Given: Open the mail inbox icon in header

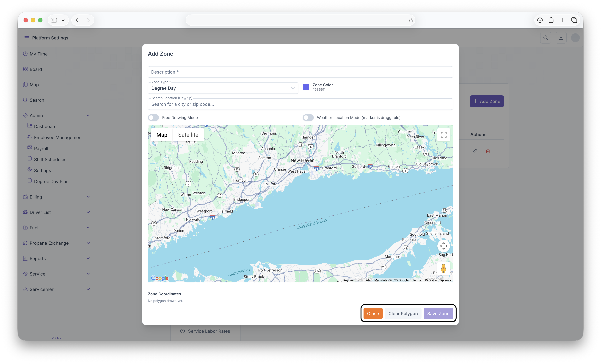Looking at the screenshot, I should point(561,38).
